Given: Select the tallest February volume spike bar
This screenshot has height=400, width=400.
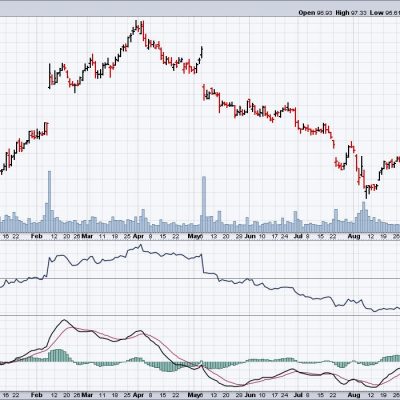Looking at the screenshot, I should (50, 202).
